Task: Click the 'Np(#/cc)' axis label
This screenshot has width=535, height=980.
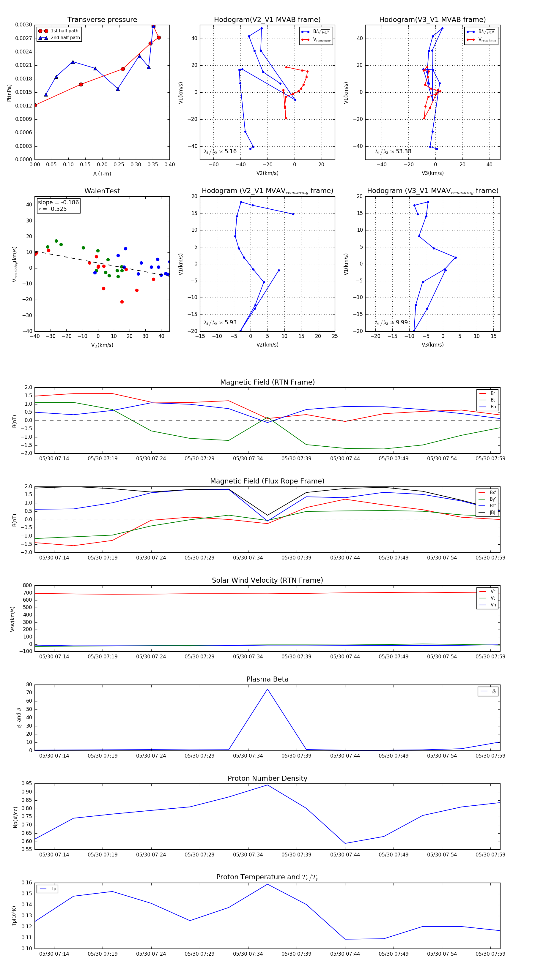Action: 15,817
